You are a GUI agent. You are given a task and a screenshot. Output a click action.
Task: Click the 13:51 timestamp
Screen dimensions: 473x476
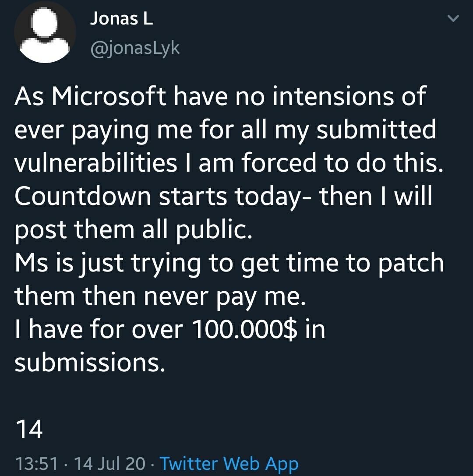36,464
